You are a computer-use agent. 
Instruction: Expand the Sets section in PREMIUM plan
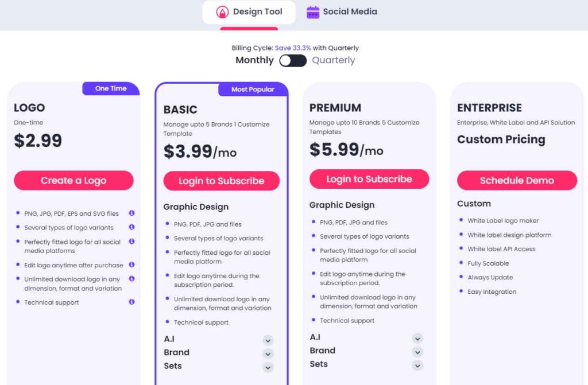(417, 365)
